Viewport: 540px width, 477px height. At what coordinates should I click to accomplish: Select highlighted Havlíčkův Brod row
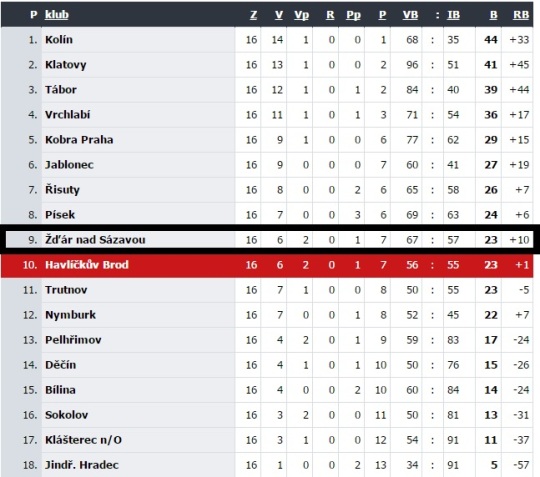(x=267, y=265)
